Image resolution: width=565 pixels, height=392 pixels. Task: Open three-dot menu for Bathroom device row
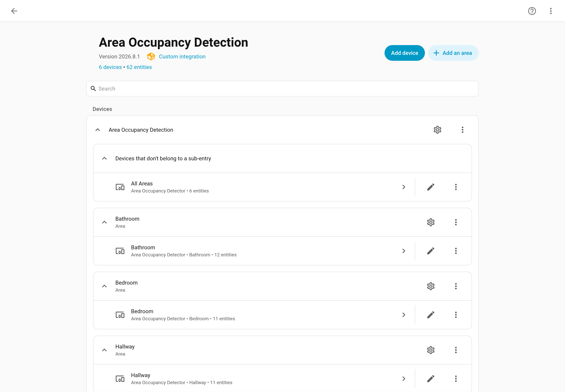click(x=456, y=251)
